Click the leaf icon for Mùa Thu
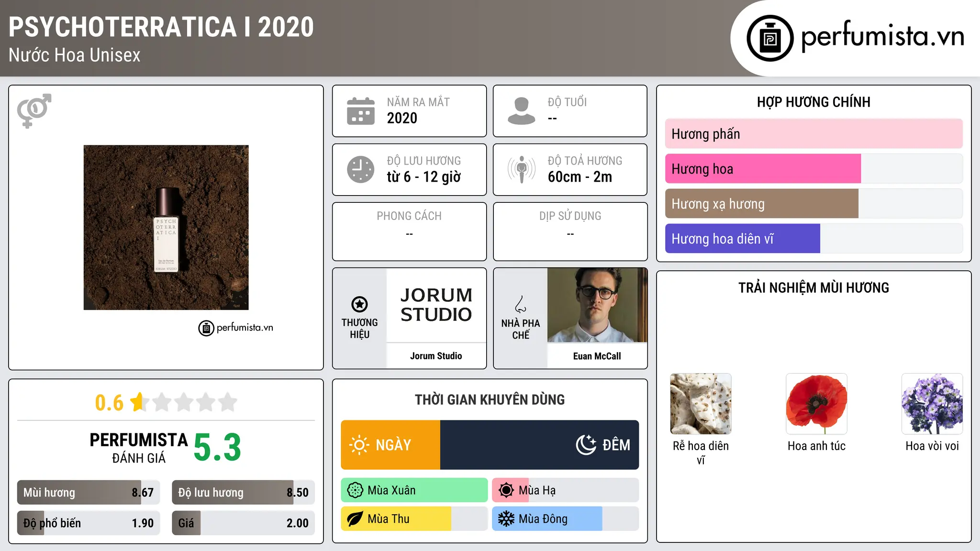Screen dimensions: 980x551 pos(355,519)
